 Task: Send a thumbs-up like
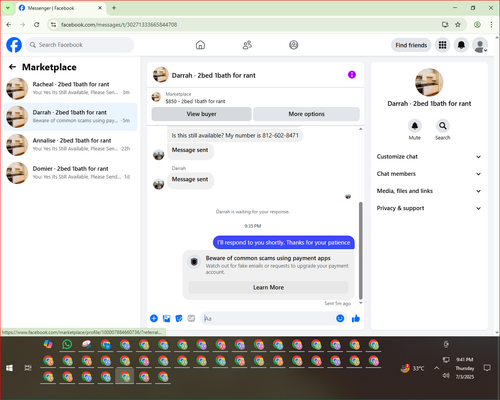[x=356, y=318]
